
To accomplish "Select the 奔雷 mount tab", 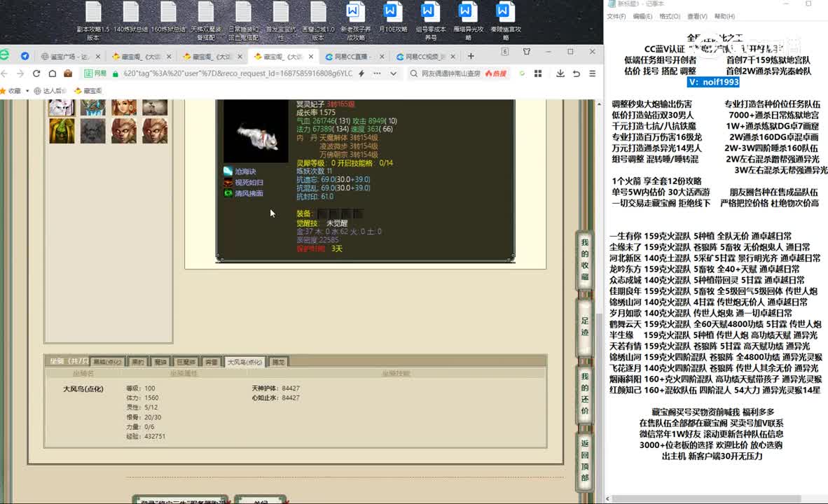I will tap(212, 361).
